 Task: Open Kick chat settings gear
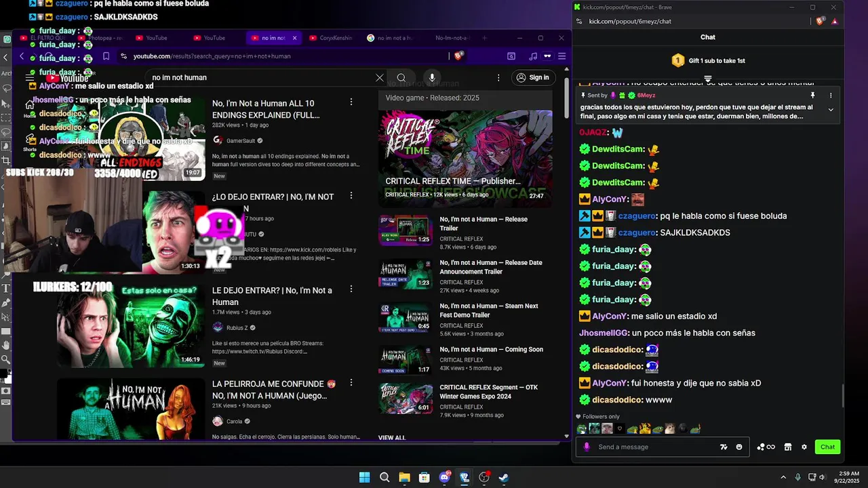pyautogui.click(x=804, y=447)
